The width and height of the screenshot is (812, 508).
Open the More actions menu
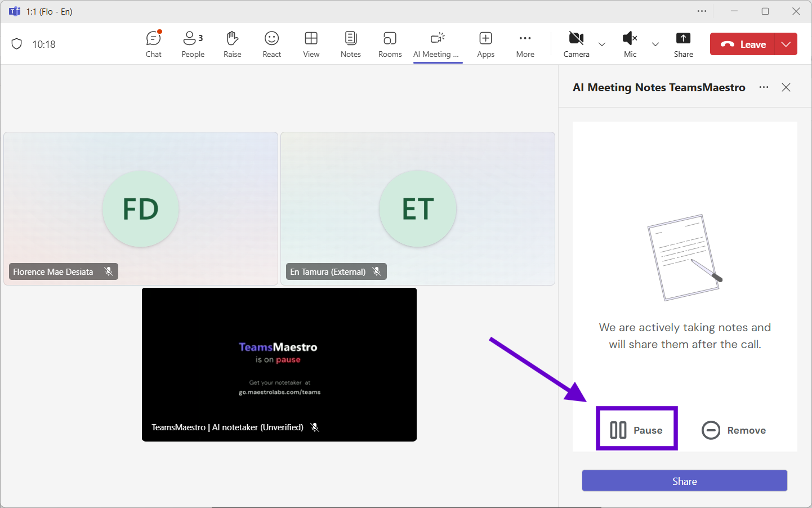525,44
